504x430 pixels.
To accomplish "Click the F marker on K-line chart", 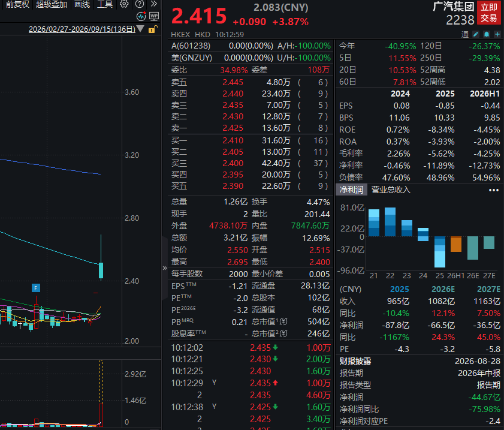I will pyautogui.click(x=36, y=288).
